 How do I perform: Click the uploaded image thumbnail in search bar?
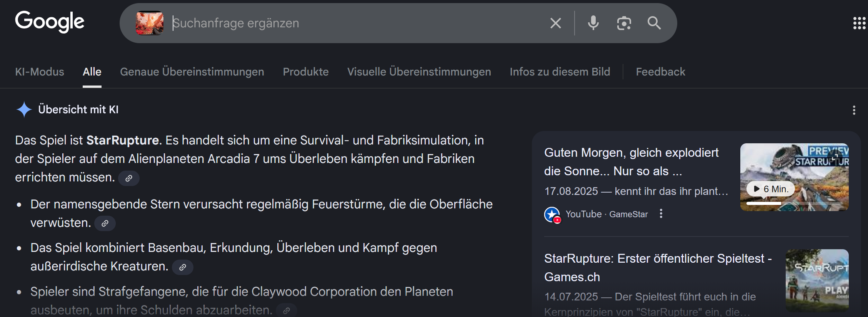150,23
